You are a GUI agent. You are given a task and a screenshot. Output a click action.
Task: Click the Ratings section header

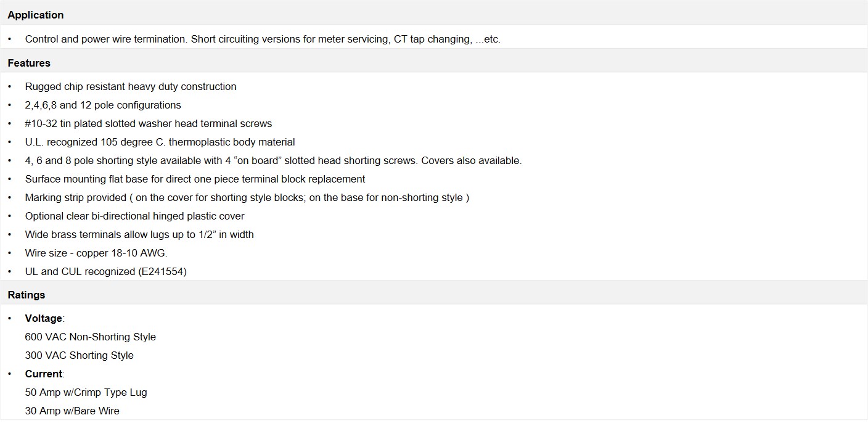(27, 295)
